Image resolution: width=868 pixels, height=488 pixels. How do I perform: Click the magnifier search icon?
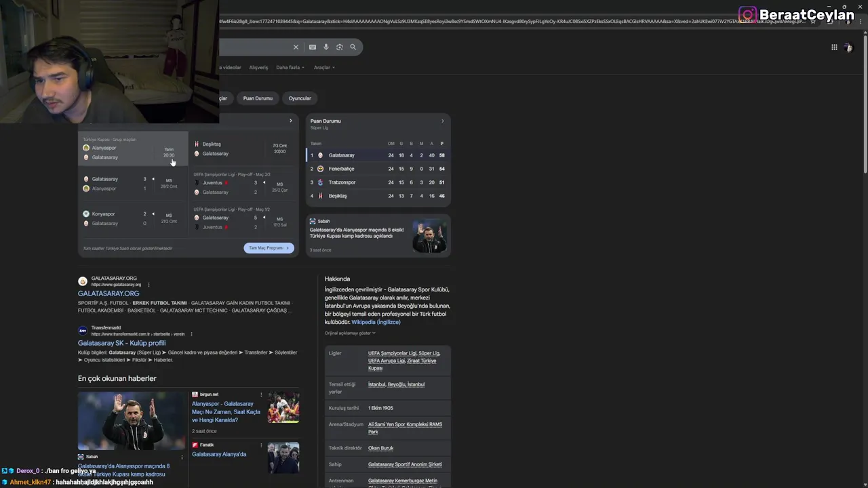[x=353, y=47]
